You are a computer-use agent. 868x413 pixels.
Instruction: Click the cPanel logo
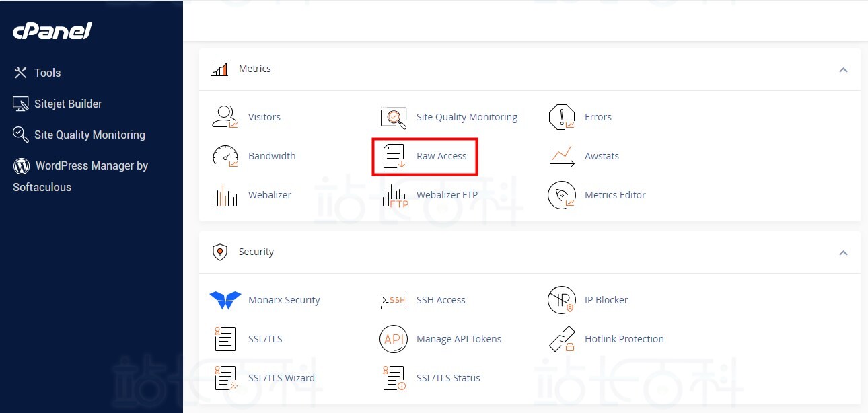52,31
